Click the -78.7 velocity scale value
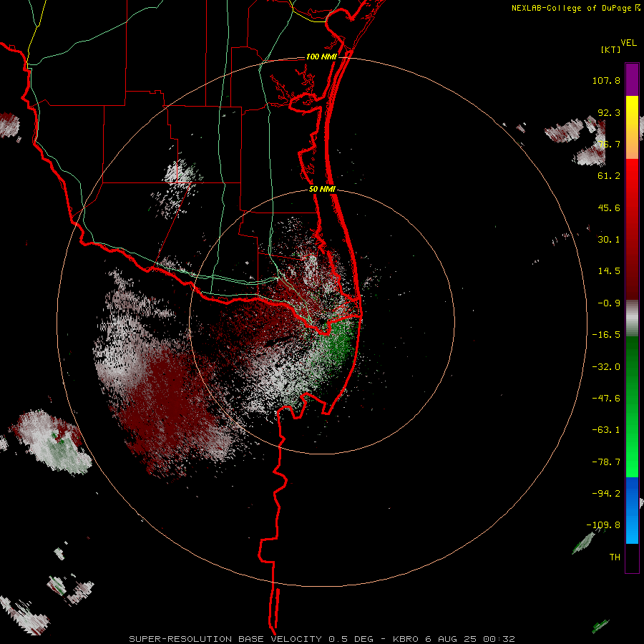644x644 pixels. point(606,462)
